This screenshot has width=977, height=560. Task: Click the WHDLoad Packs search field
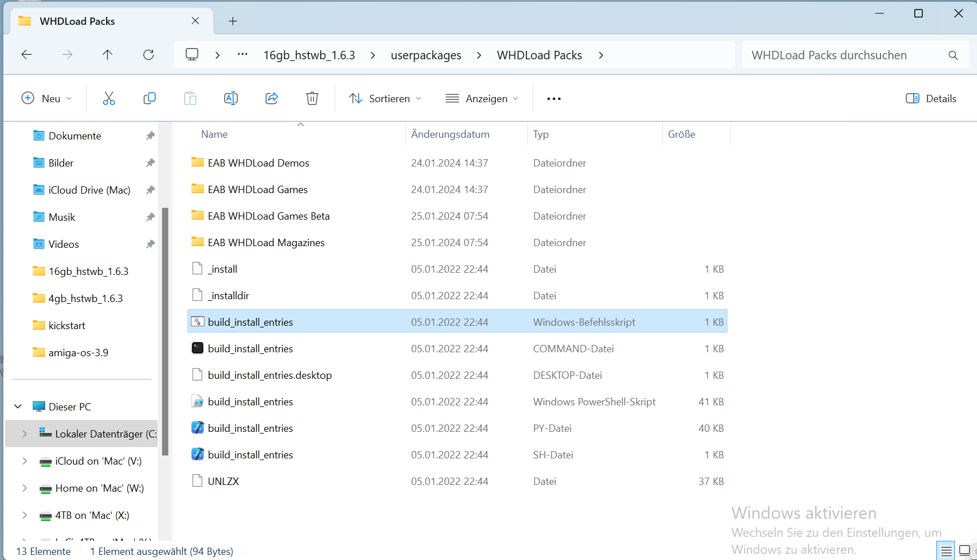point(845,55)
